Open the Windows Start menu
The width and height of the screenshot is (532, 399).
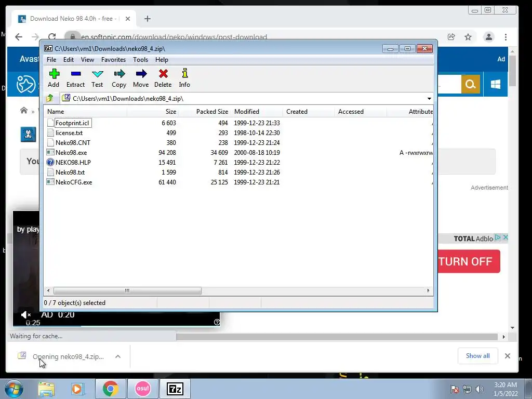[14, 389]
